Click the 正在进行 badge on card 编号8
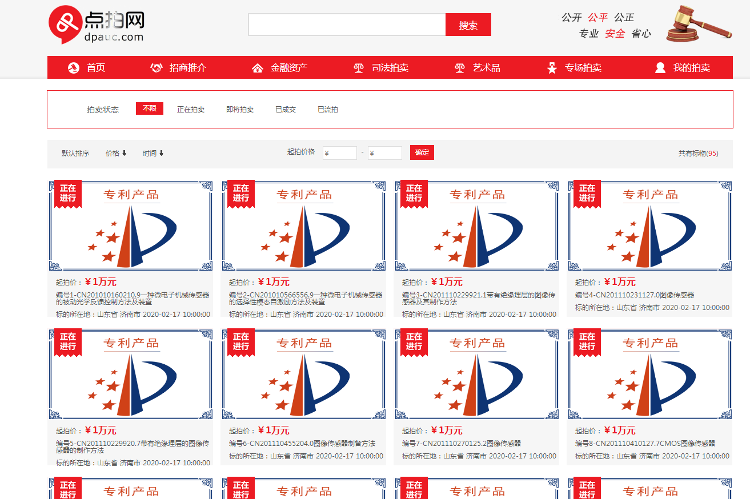Screen dimensions: 750x499 (587, 342)
